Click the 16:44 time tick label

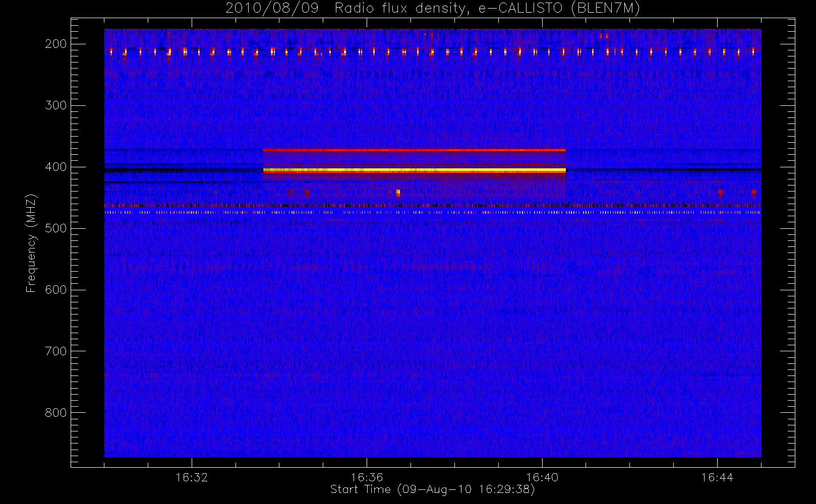point(717,477)
